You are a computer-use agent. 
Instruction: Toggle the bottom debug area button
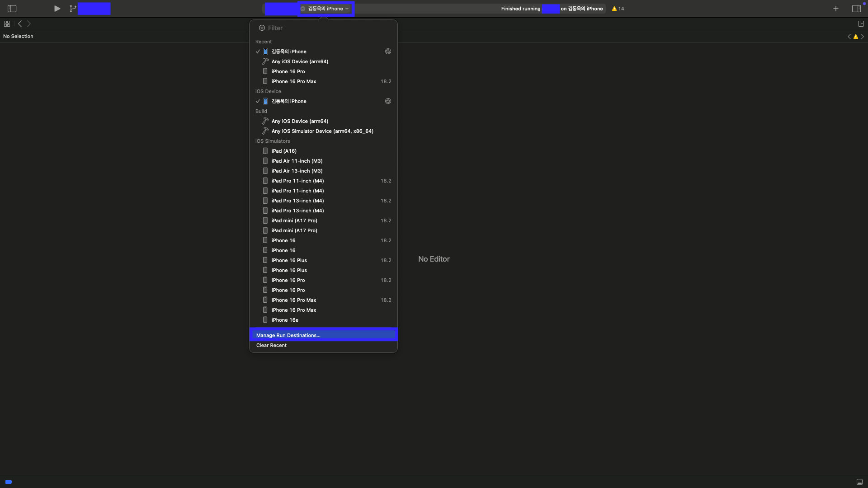point(859,482)
